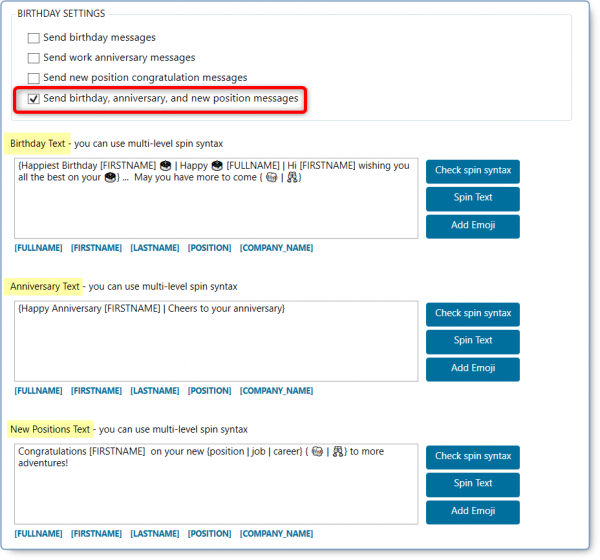Tick Send work anniversary messages checkbox
This screenshot has height=560, width=600.
(x=34, y=58)
